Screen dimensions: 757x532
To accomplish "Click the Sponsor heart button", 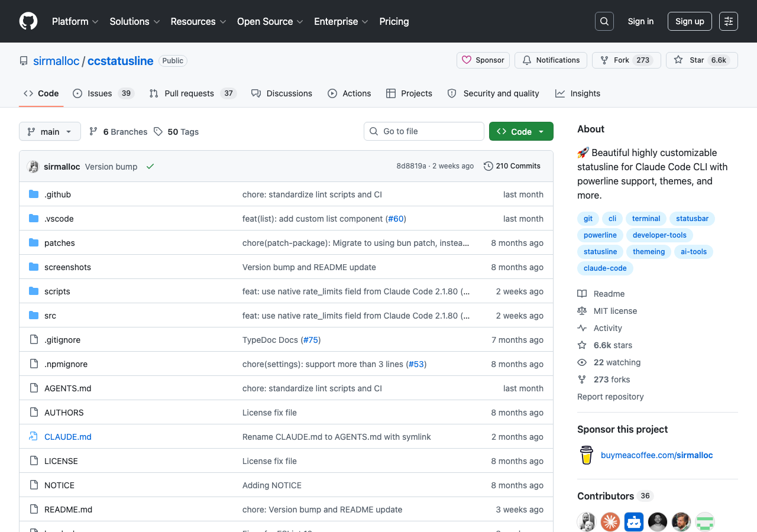I will point(483,60).
